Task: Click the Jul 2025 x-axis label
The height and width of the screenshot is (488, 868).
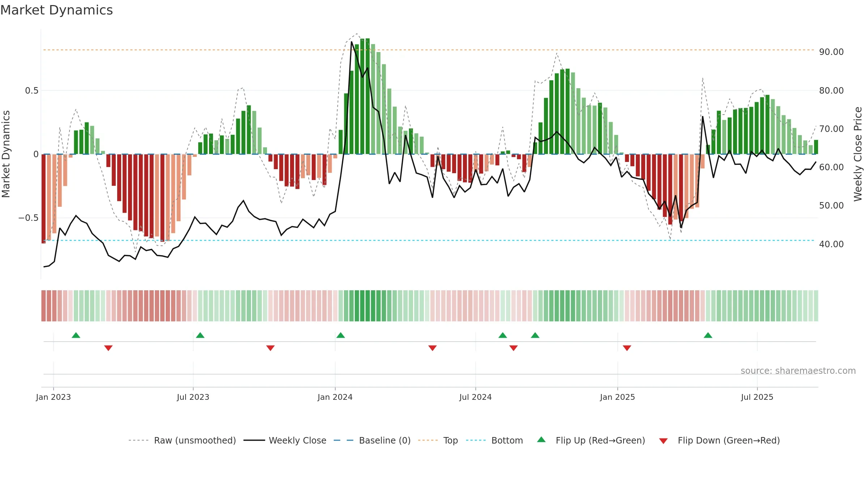Action: [757, 397]
